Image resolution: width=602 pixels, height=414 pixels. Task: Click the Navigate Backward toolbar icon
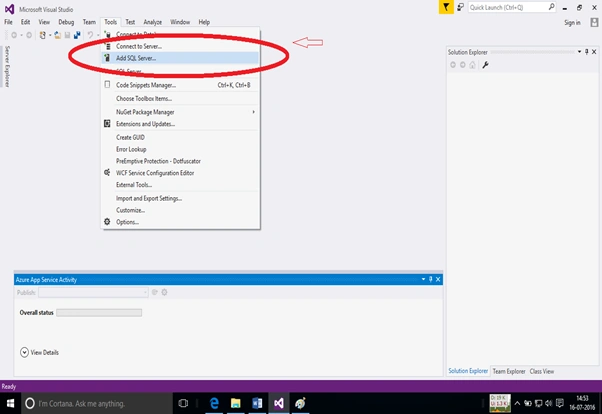point(14,35)
